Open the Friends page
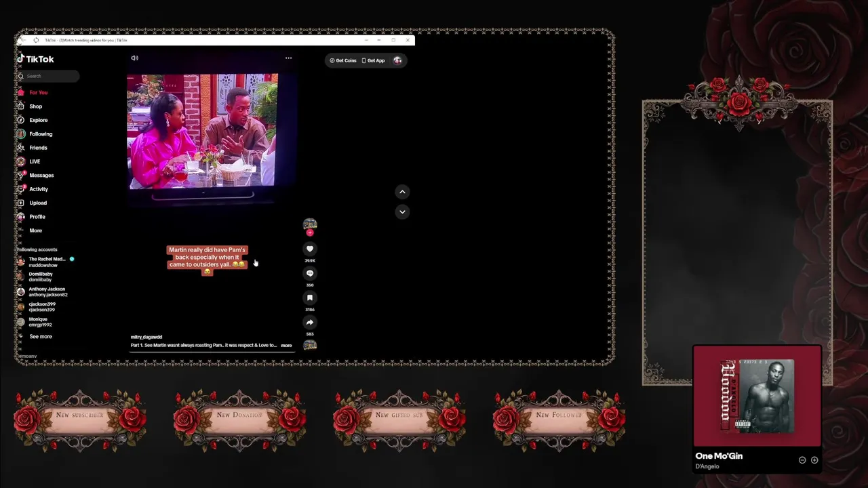Screen dimensions: 868x488 click(x=38, y=148)
